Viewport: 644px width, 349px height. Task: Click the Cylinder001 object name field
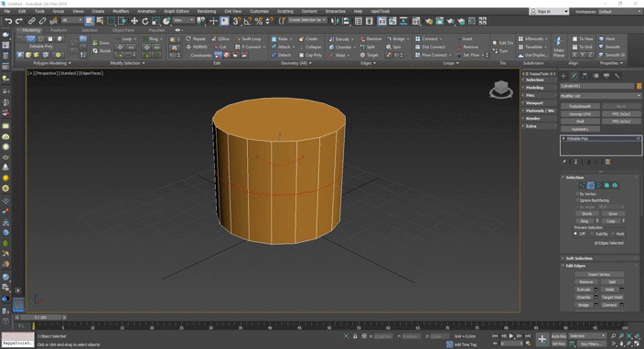(597, 86)
